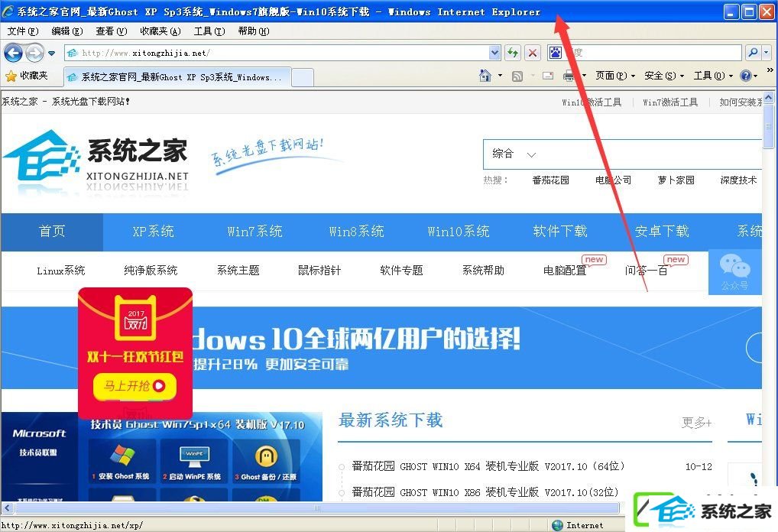Stop loading with the red X icon
The image size is (778, 532).
tap(533, 53)
